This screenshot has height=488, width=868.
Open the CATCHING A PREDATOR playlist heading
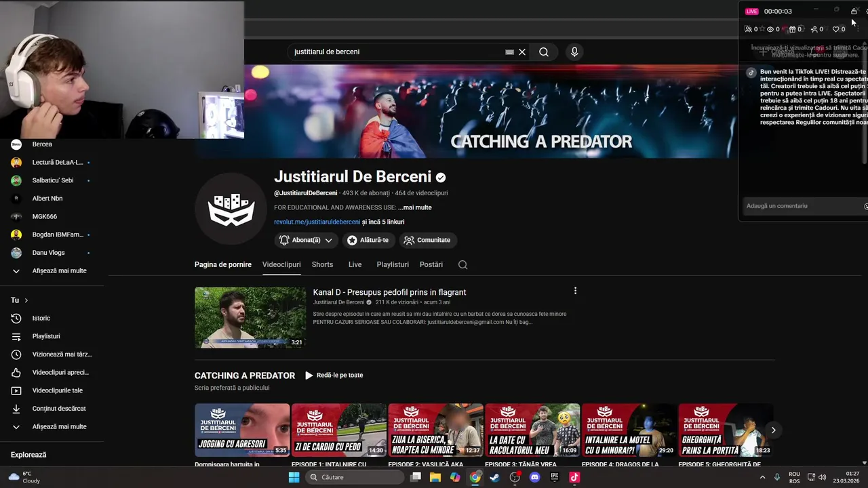[x=245, y=375]
